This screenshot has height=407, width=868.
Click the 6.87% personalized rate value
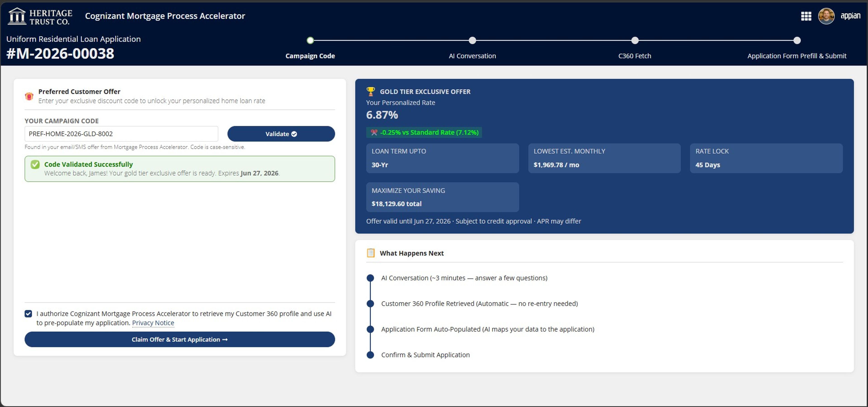tap(382, 115)
